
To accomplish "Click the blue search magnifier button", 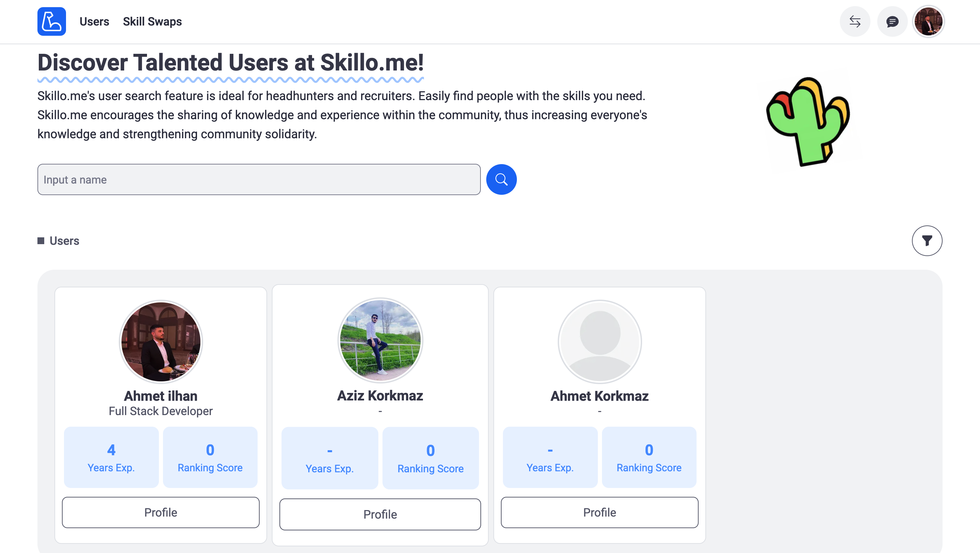I will (x=502, y=179).
